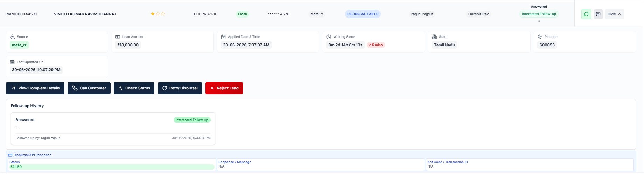Click the Loan Amount banknote icon
Viewport: 644px width, 177px height.
118,37
